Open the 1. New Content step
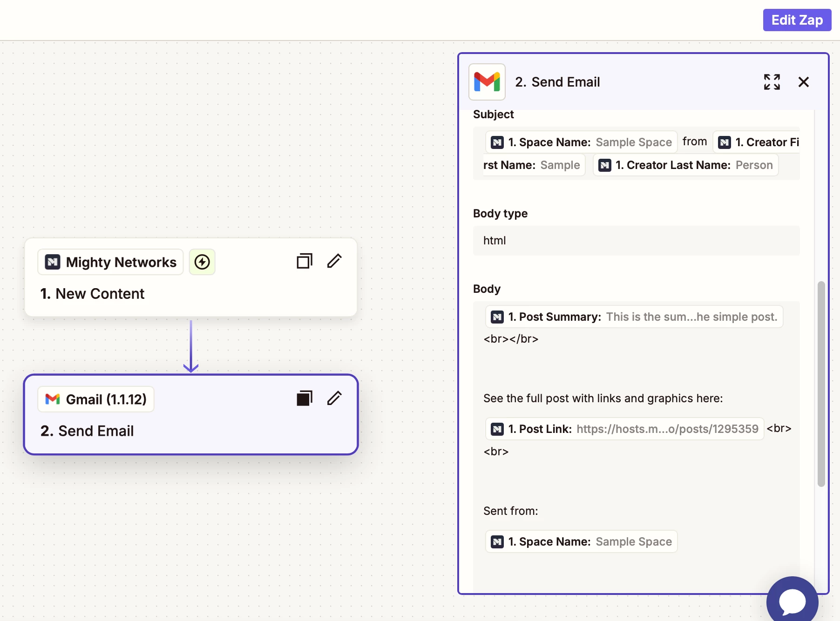The width and height of the screenshot is (840, 621). [191, 277]
